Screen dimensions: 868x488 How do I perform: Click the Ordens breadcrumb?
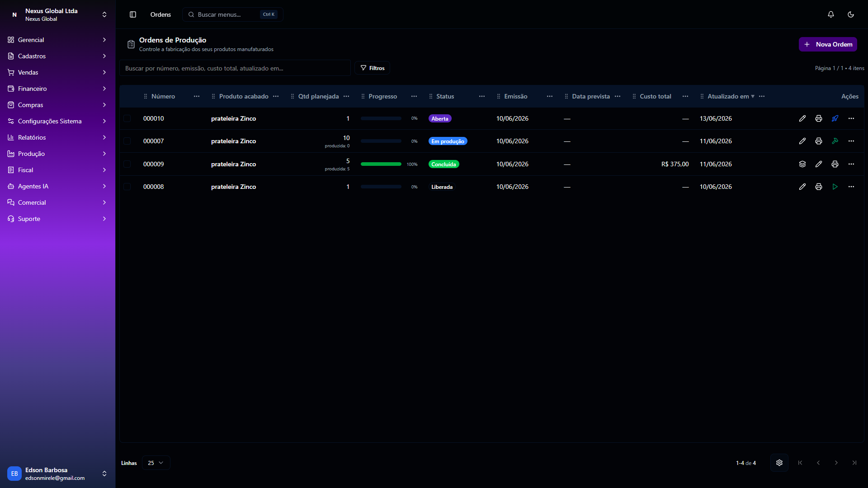click(x=160, y=14)
